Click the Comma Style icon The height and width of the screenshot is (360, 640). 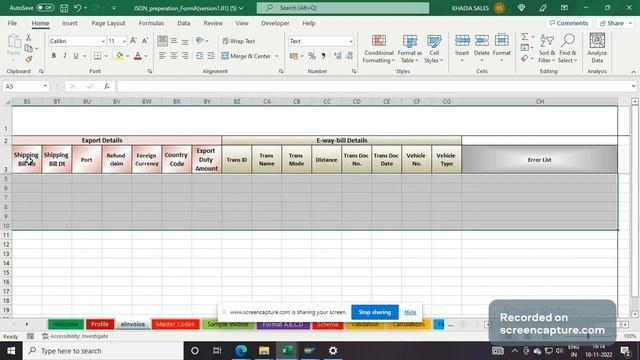click(323, 56)
